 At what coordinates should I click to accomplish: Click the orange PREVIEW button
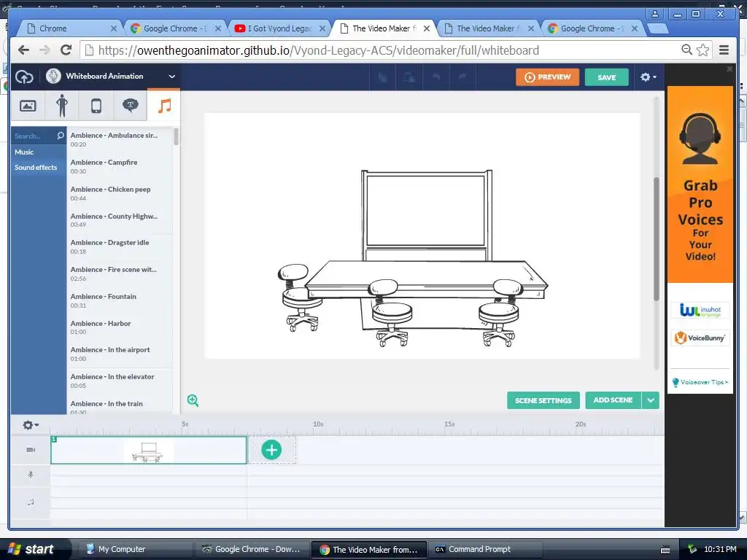coord(547,77)
